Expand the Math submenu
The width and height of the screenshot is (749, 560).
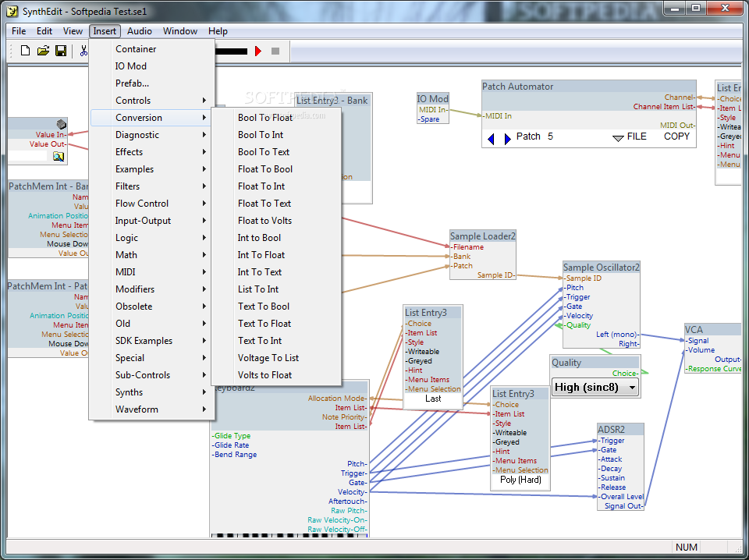click(x=152, y=255)
